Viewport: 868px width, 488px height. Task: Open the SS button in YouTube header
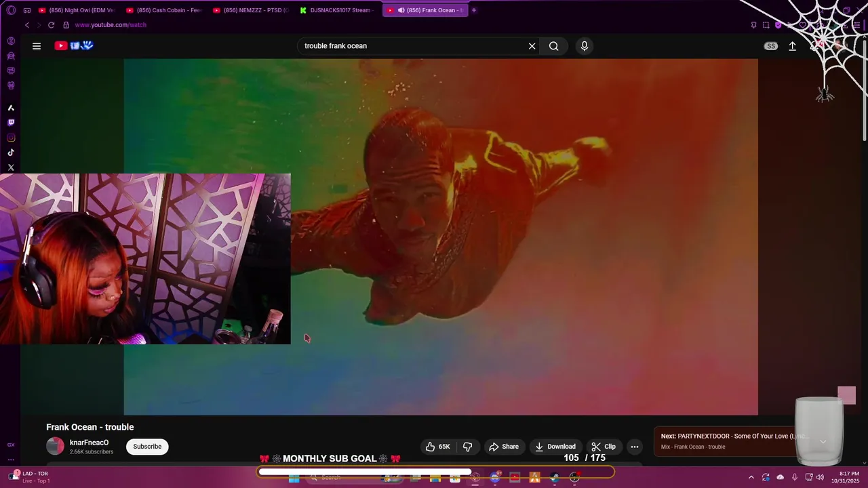pos(771,46)
